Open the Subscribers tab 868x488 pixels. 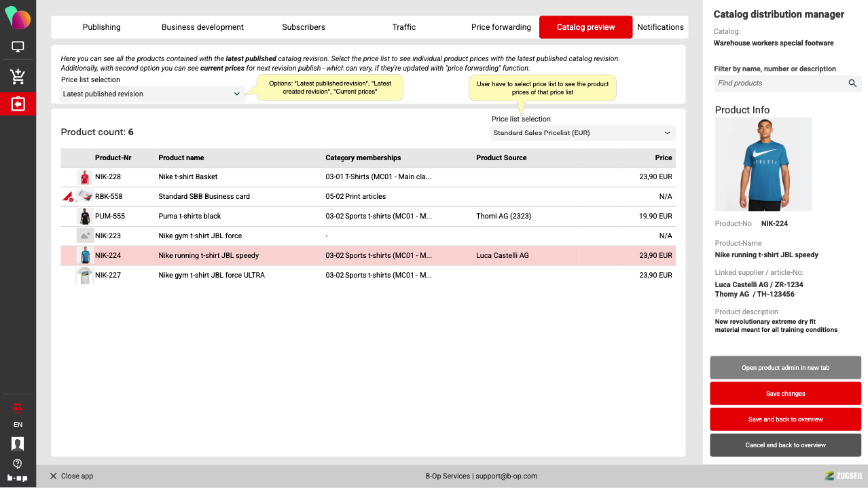[x=303, y=27]
